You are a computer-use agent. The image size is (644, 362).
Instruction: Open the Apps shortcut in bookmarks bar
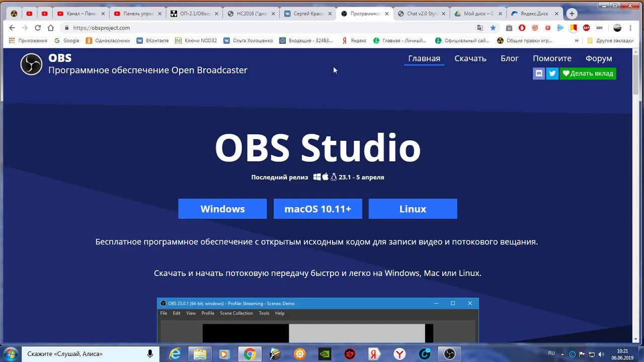pyautogui.click(x=28, y=40)
